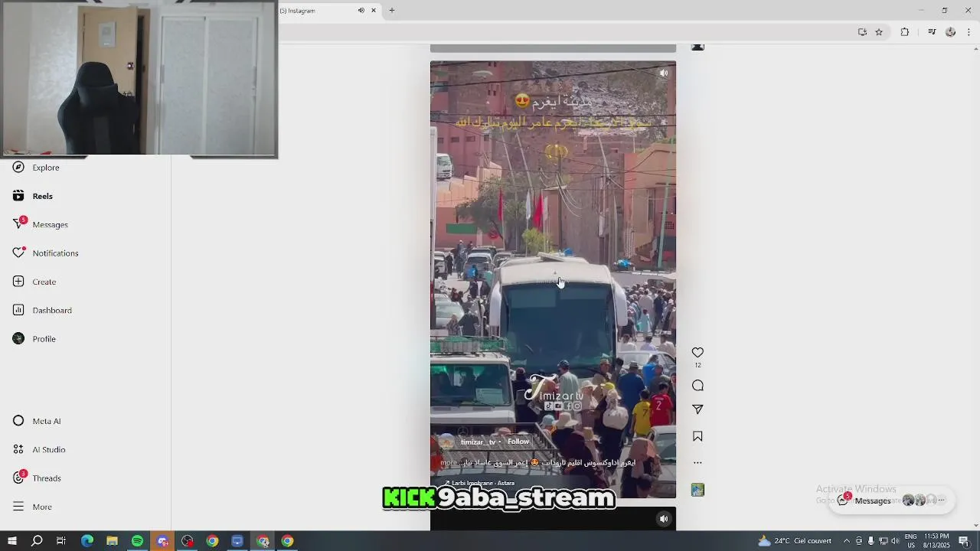Open Task View in taskbar
The image size is (980, 551).
(61, 541)
